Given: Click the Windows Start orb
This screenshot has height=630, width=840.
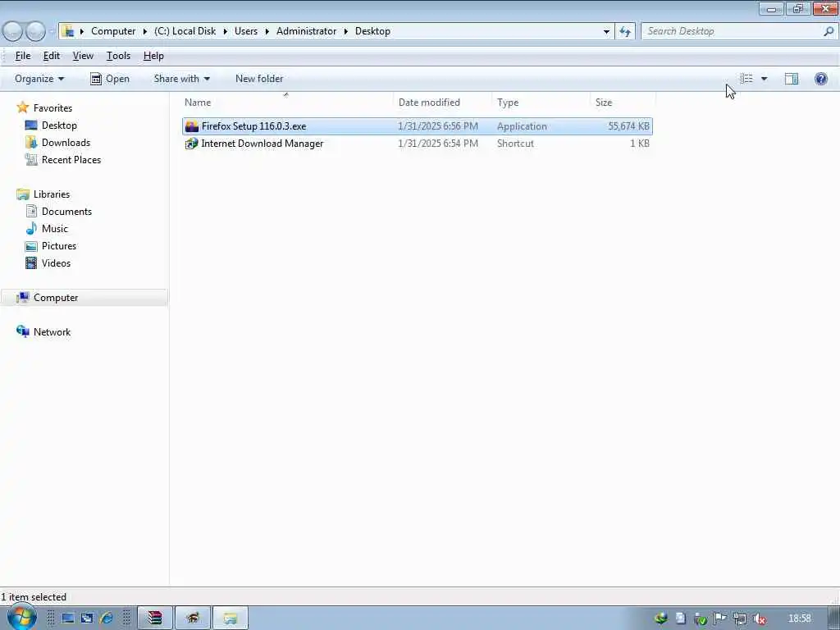Looking at the screenshot, I should [x=21, y=617].
